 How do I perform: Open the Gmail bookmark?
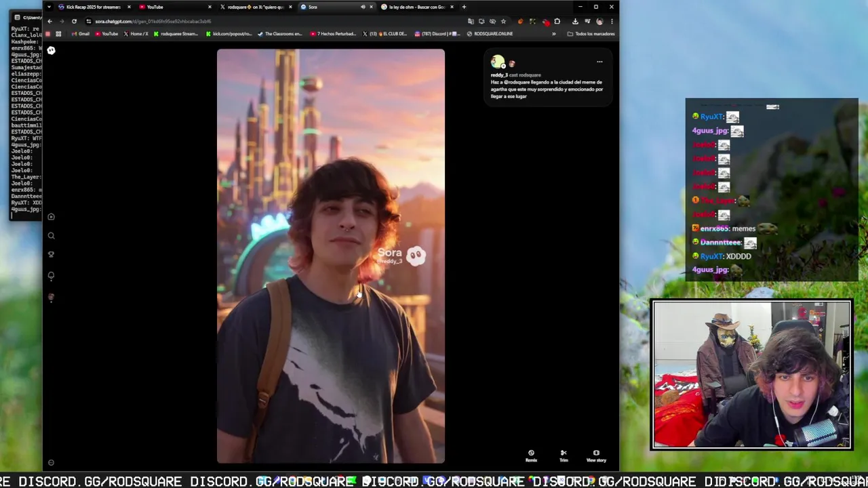coord(81,34)
